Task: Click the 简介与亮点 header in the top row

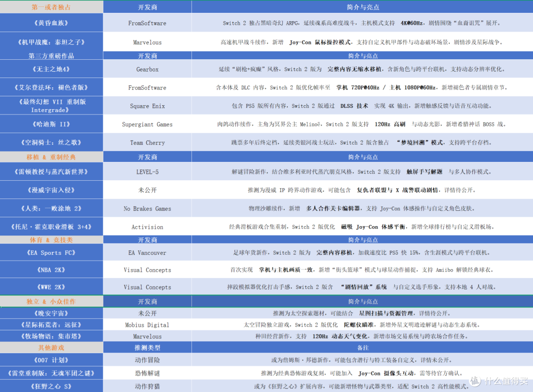Action: [x=362, y=7]
